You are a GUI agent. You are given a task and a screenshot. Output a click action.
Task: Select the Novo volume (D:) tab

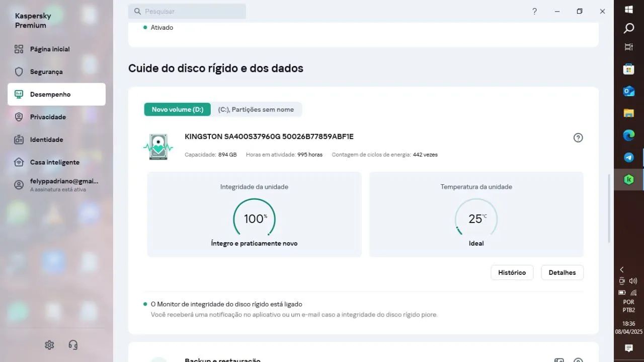click(x=178, y=109)
